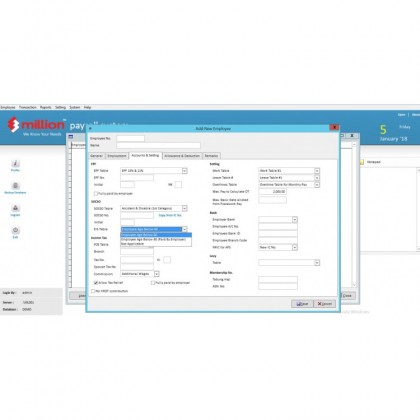Open the Transaction menu
This screenshot has width=420, height=420.
(28, 107)
